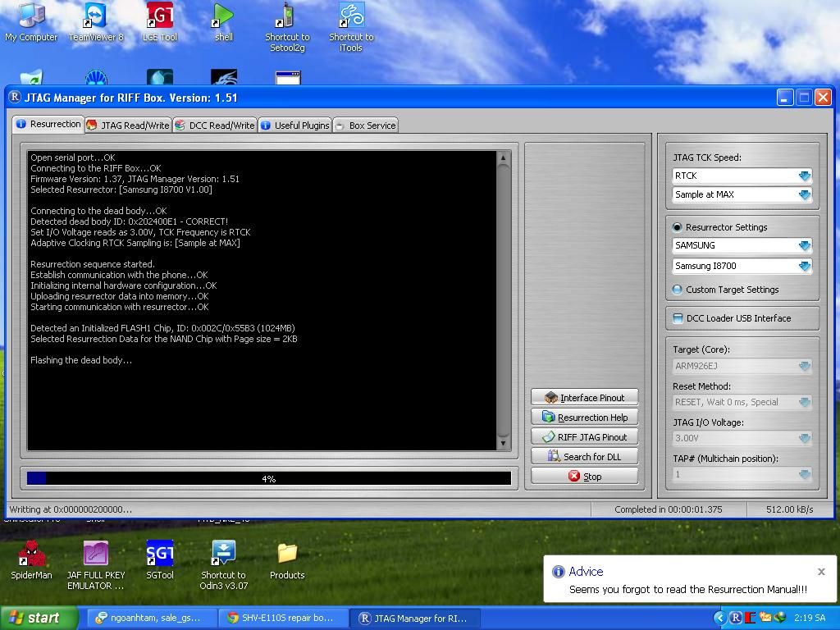Open the TAP# Multichain position dropdown
Screen dimensions: 840x630
742,474
